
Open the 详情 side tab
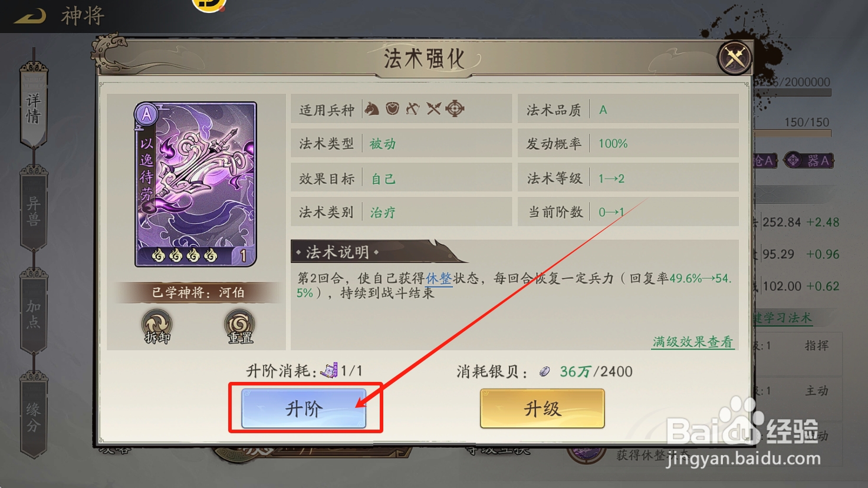[x=34, y=108]
